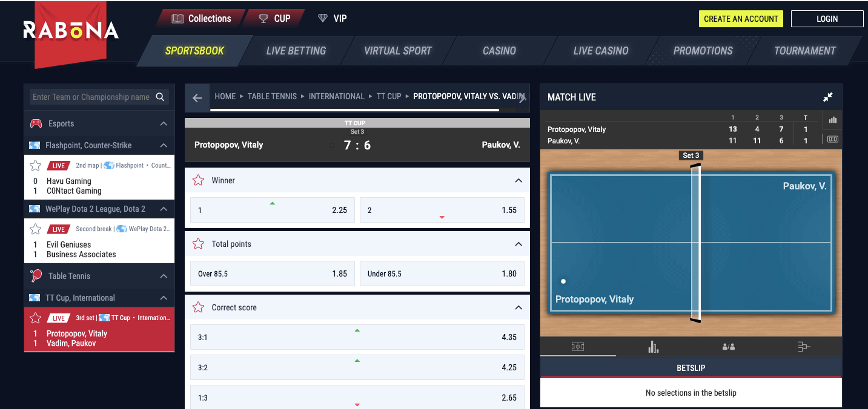Click the search magnifier icon

tap(160, 97)
